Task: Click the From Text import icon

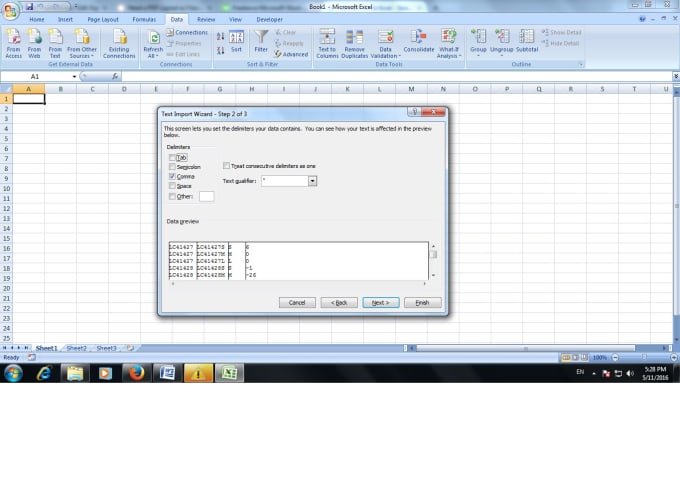Action: (55, 43)
